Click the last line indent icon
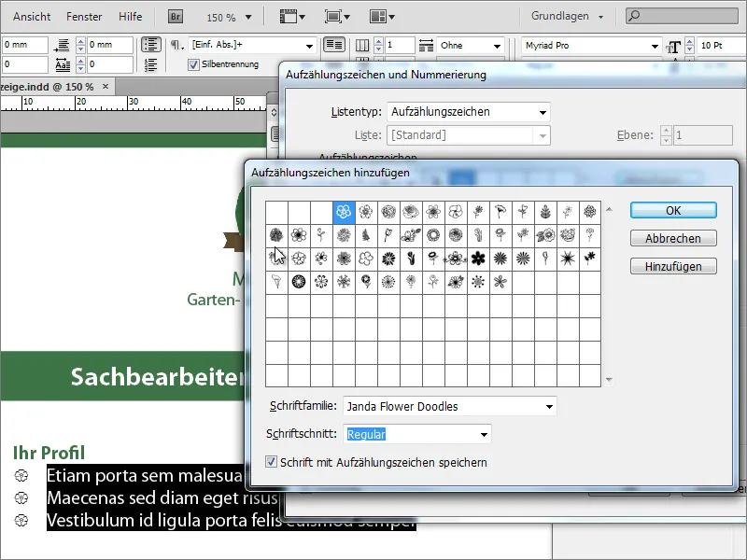The image size is (747, 560). (x=62, y=45)
